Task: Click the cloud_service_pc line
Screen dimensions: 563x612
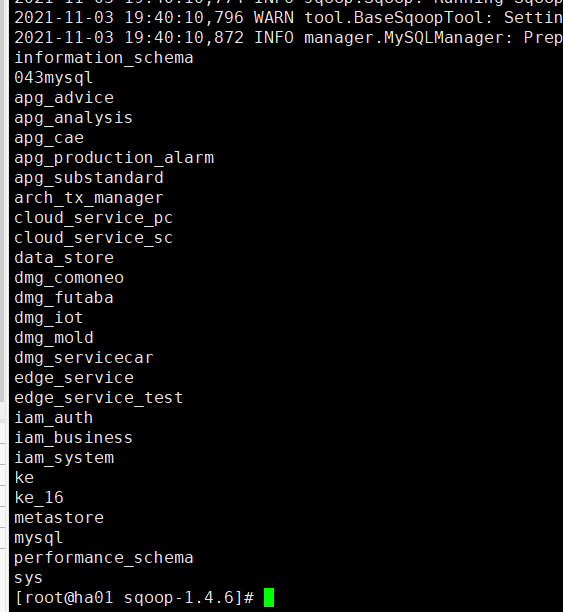Action: pos(94,218)
